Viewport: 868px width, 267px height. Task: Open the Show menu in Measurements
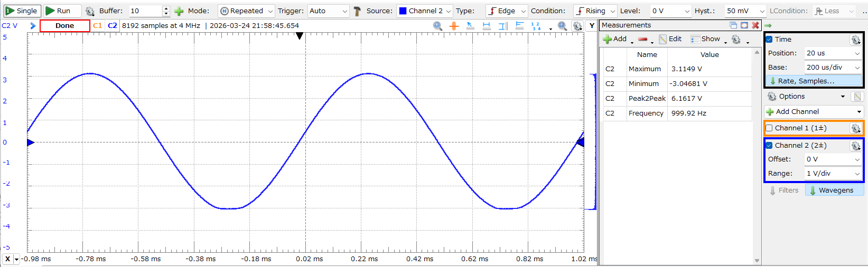(707, 39)
